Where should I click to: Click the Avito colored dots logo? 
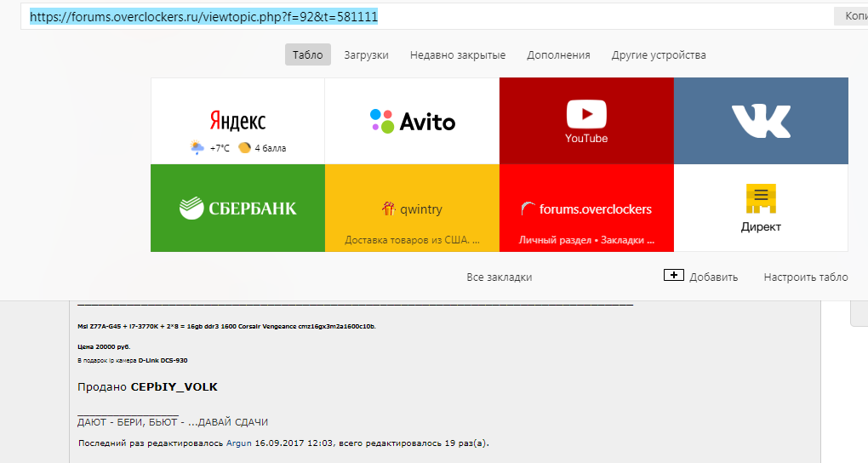coord(382,122)
